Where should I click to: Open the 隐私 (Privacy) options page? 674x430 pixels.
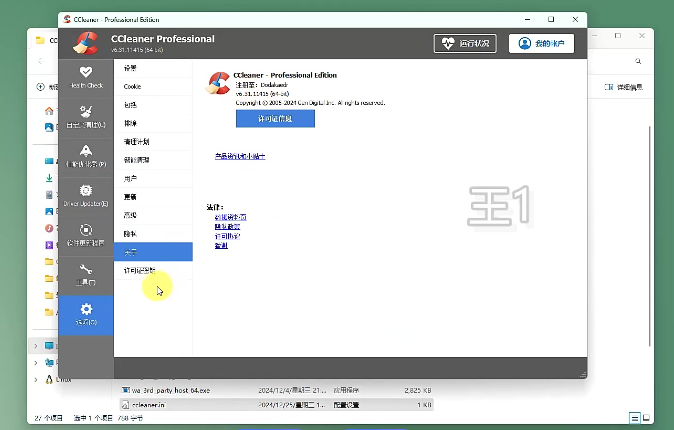coord(153,233)
